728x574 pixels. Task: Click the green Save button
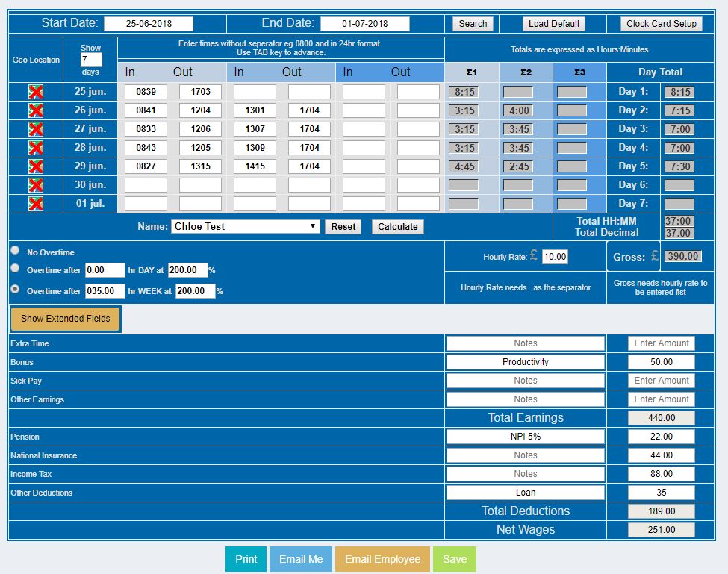[x=454, y=559]
